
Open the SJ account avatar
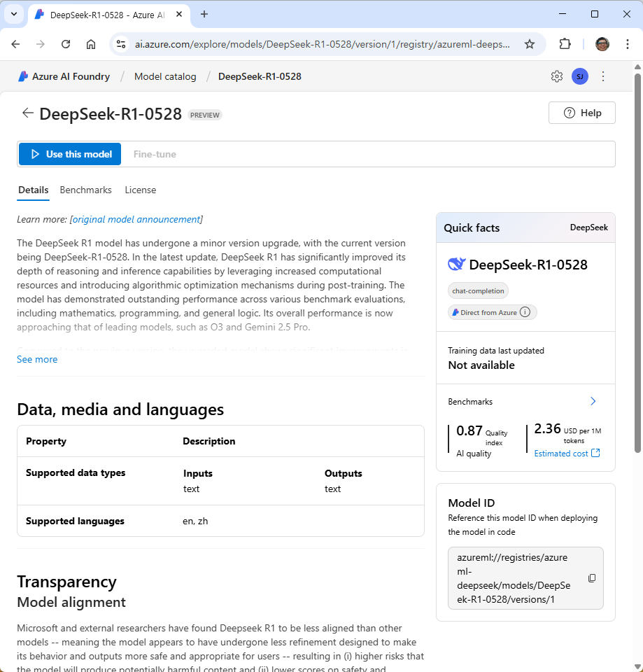(x=580, y=76)
